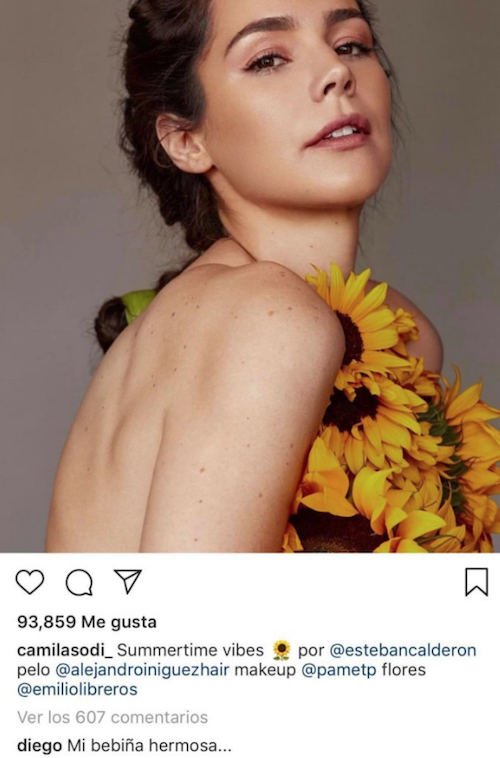
Task: Click the Summertime vibes caption text
Action: pos(191,650)
